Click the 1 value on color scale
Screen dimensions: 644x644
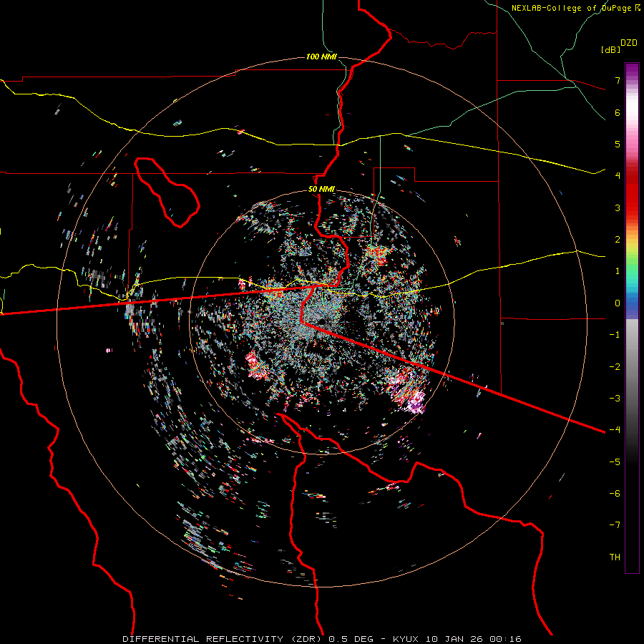(618, 271)
